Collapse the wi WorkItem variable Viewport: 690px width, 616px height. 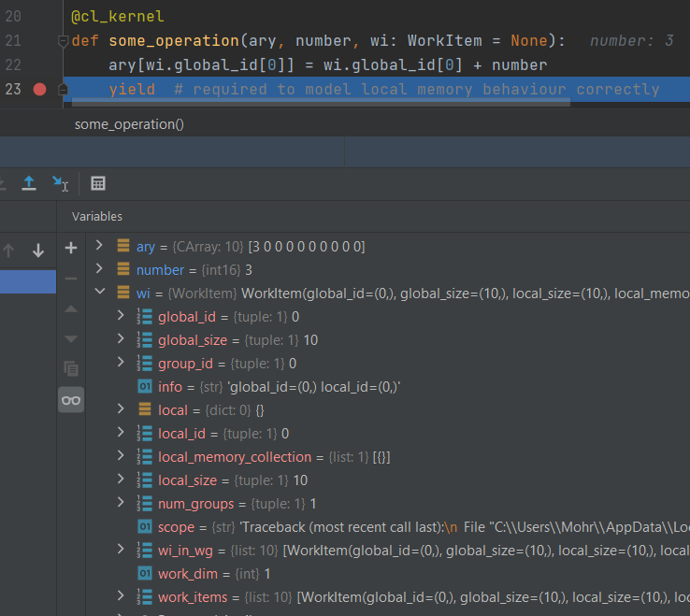100,294
